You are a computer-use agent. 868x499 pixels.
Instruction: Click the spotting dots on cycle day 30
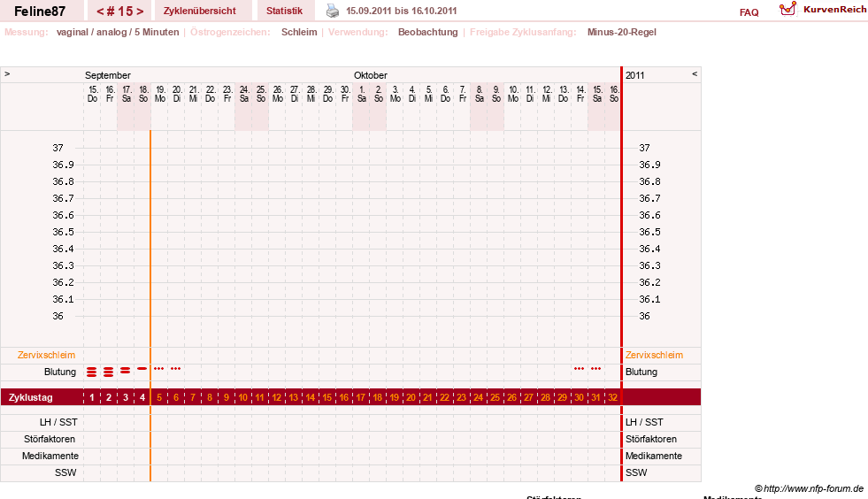coord(579,368)
